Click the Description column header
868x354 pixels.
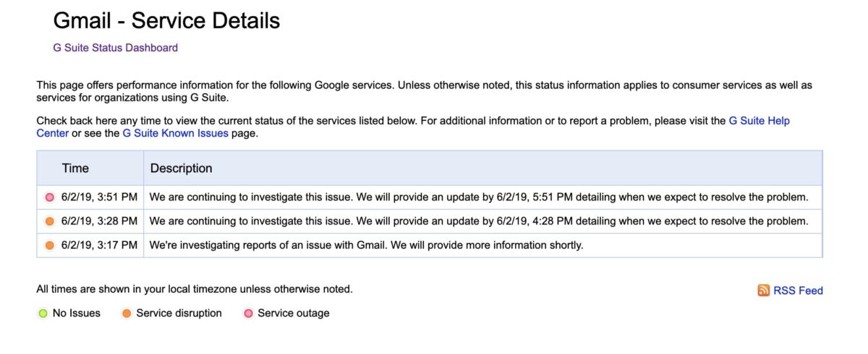point(182,168)
